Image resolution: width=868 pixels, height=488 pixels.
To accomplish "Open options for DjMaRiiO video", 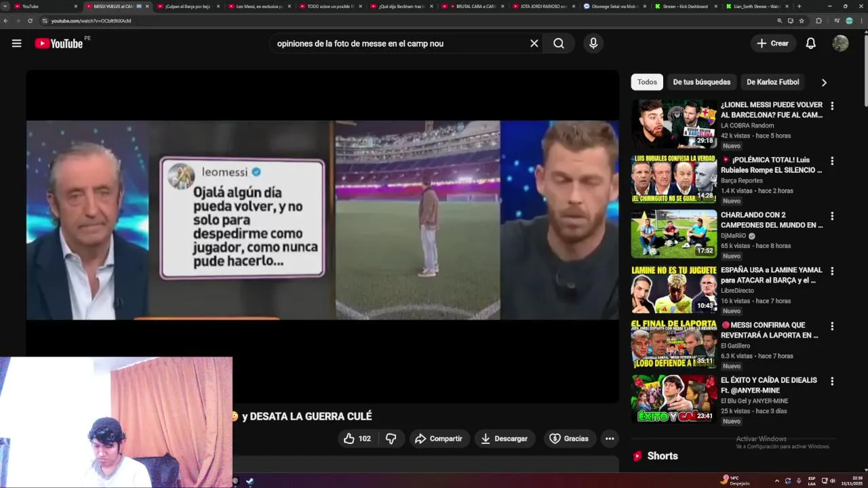I will 832,216.
